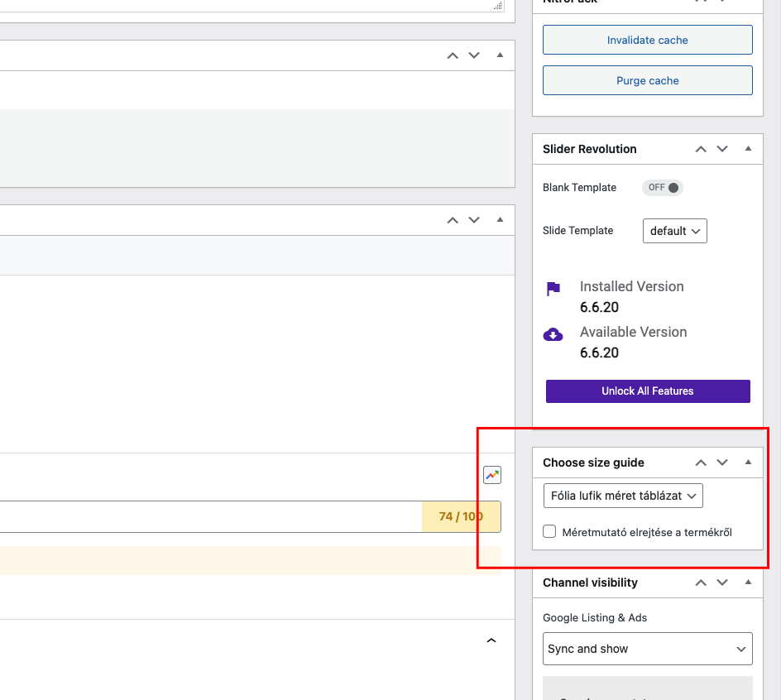This screenshot has height=700, width=781.
Task: Click the analytics trend chart icon
Action: [492, 475]
